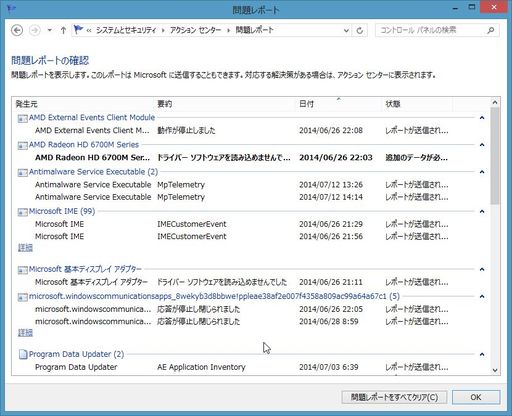
Task: Click 問題レポートをすべてクリア(C) button
Action: click(394, 397)
